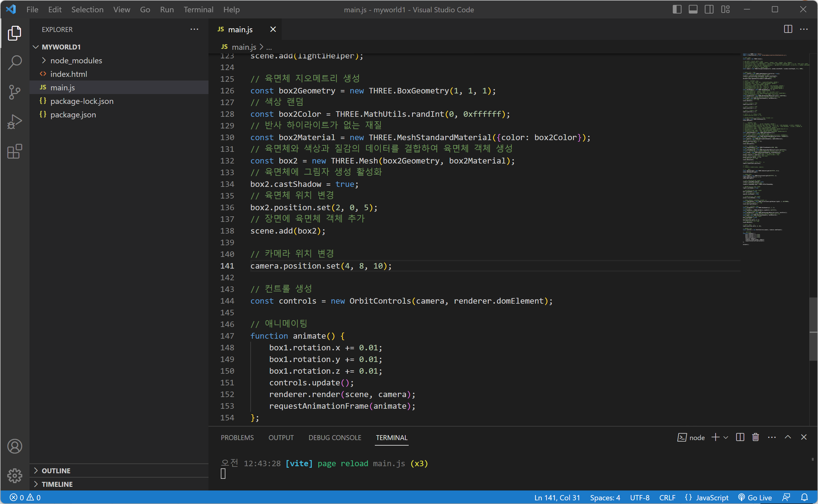Open the new terminal launch profile dropdown
The image size is (818, 504).
(x=726, y=437)
